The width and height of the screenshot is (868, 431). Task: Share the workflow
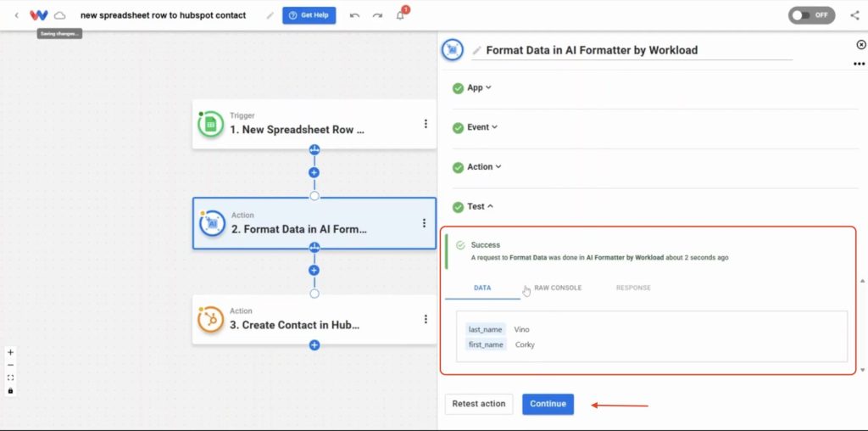click(854, 15)
